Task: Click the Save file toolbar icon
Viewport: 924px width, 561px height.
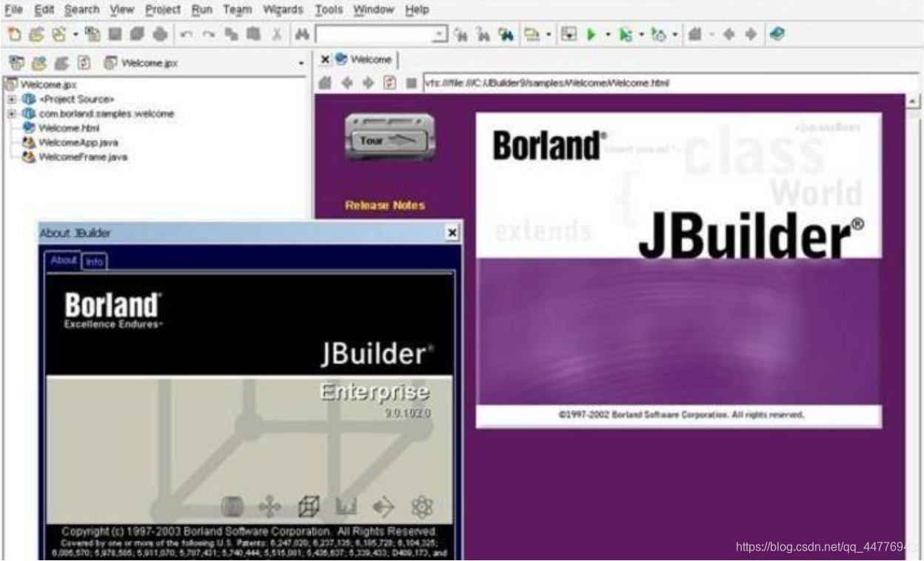Action: pyautogui.click(x=113, y=34)
